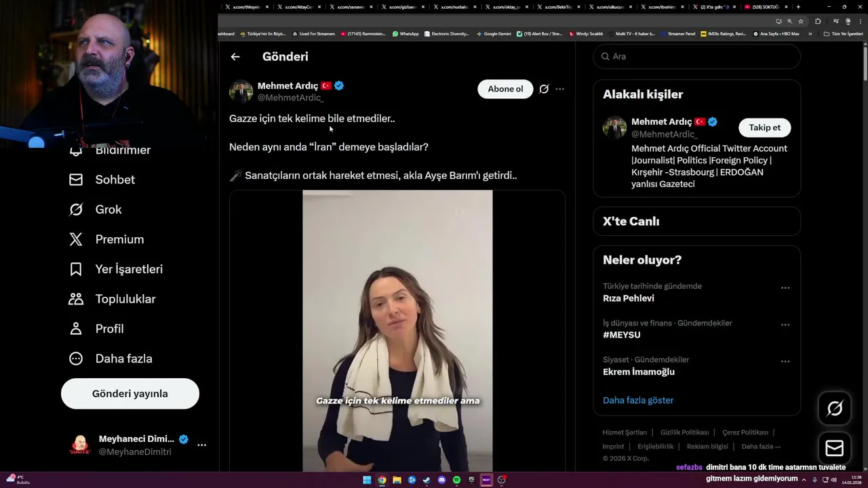Switch to the x.com/nurbake tab

[456, 7]
